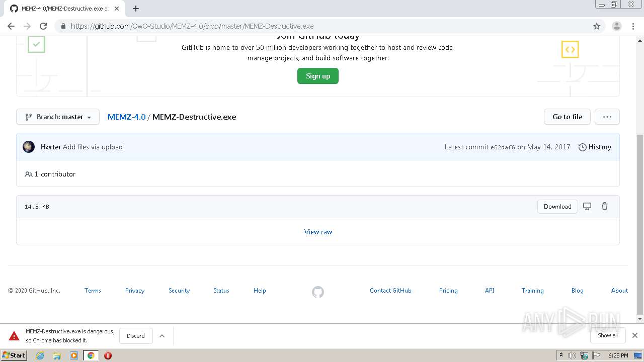The height and width of the screenshot is (362, 644).
Task: Open the History link
Action: 595,147
